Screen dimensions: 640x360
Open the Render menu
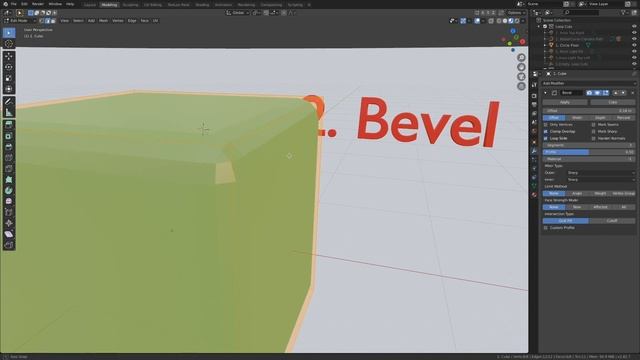coord(38,4)
